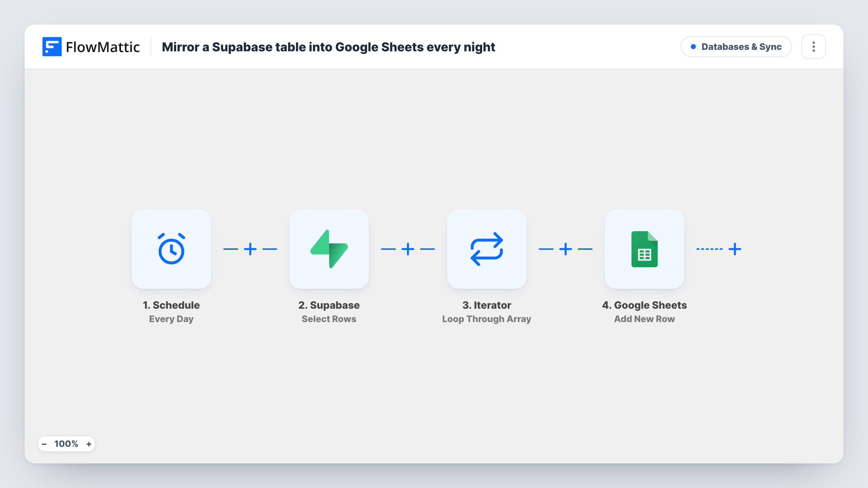
Task: Click the Databases & Sync category tag
Action: (x=736, y=47)
